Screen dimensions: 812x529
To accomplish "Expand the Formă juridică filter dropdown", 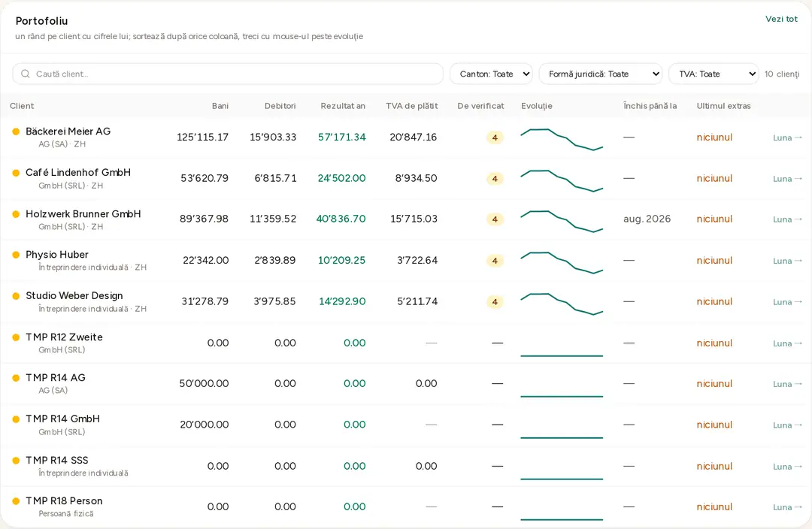I will coord(601,74).
